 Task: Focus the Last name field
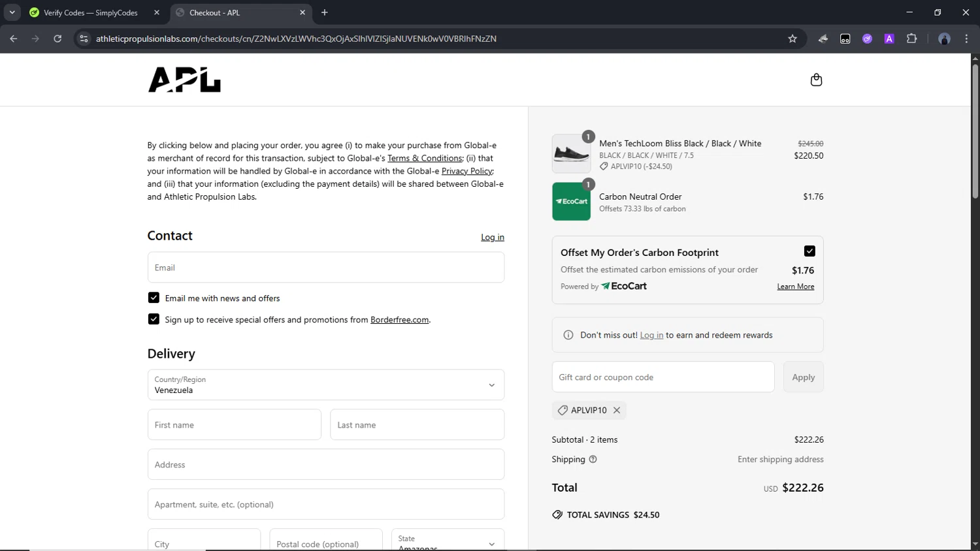[417, 424]
